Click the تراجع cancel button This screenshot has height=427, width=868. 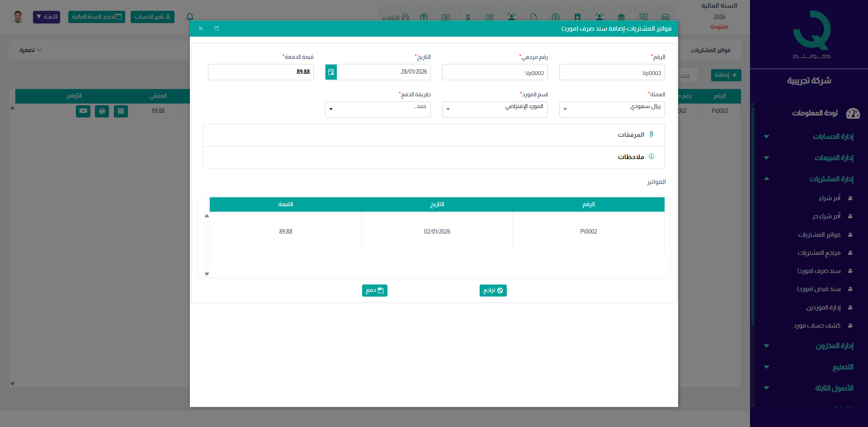point(493,291)
